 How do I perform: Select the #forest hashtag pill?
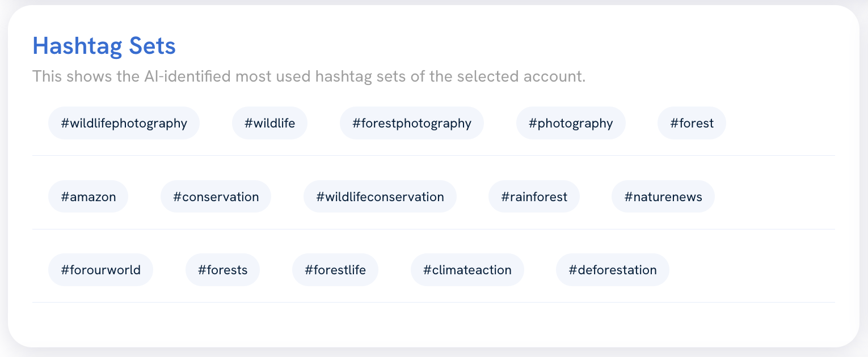click(692, 122)
